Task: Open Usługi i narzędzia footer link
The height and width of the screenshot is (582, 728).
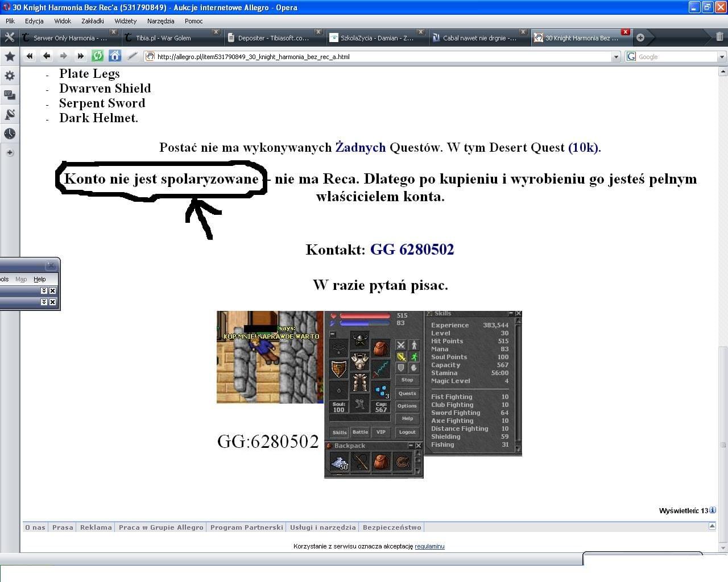Action: (322, 527)
